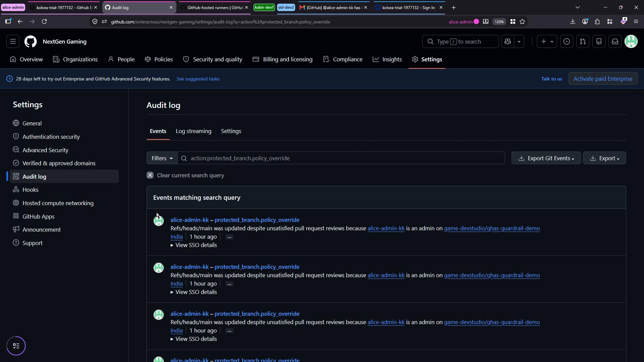
Task: Open the Filters dropdown
Action: pyautogui.click(x=162, y=158)
